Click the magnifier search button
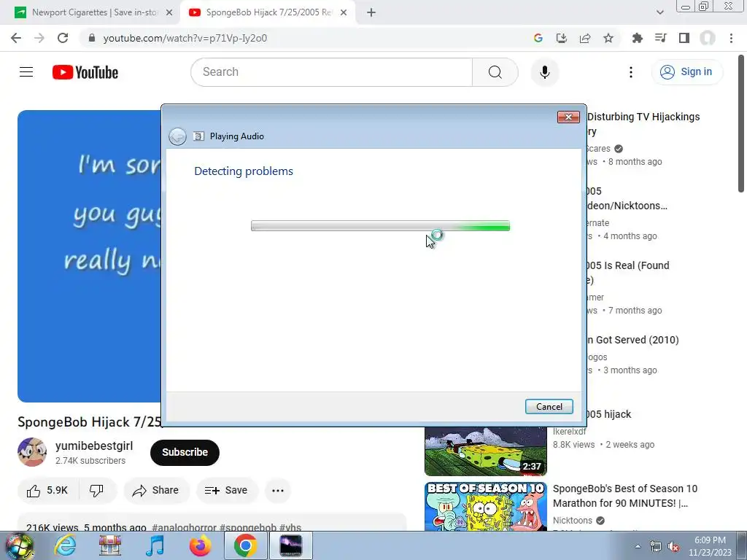The height and width of the screenshot is (560, 747). pyautogui.click(x=495, y=72)
